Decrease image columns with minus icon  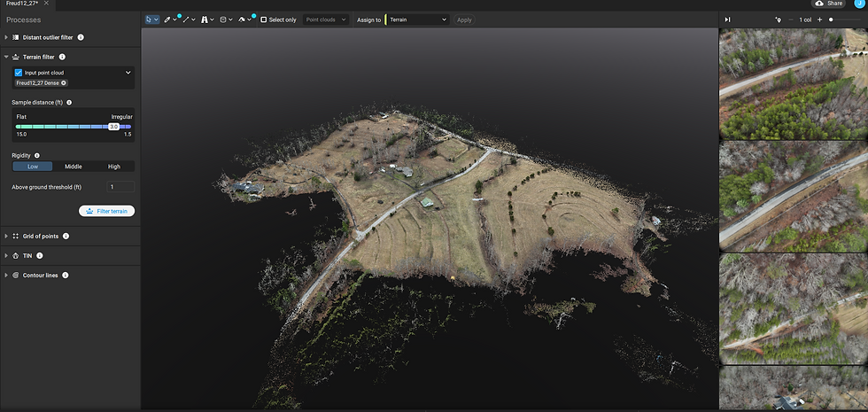pos(790,19)
